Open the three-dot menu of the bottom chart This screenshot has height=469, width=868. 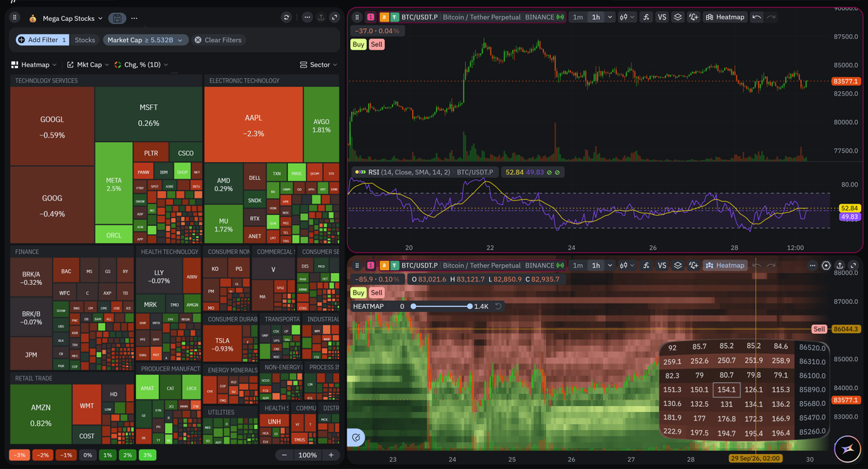[x=812, y=265]
